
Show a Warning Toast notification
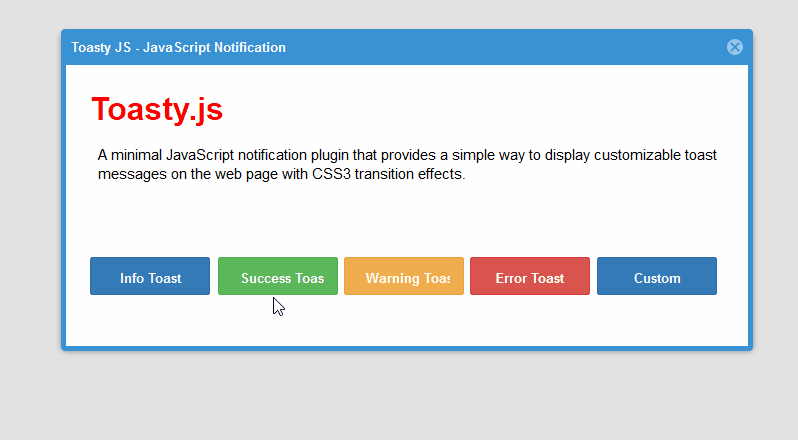point(404,276)
